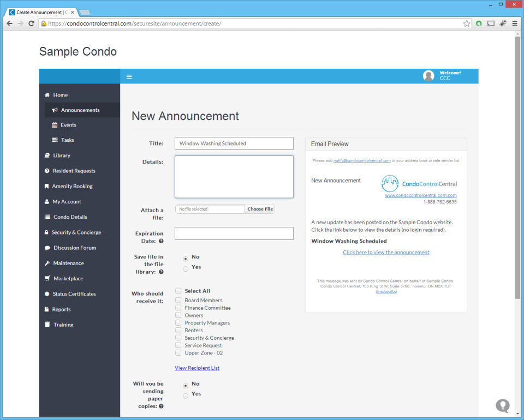The image size is (524, 420).
Task: Click the file library help question icon
Action: click(x=161, y=272)
